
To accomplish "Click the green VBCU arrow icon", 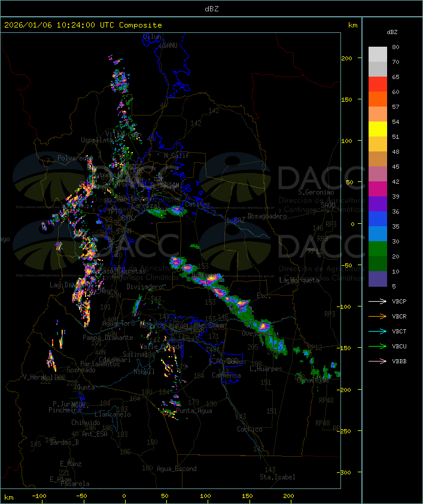I will click(x=378, y=346).
